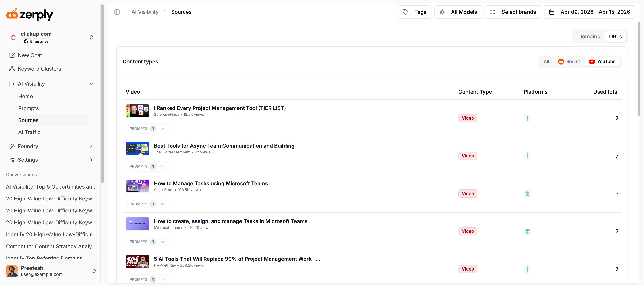Open Keyword Clusters
The height and width of the screenshot is (286, 644).
click(39, 69)
